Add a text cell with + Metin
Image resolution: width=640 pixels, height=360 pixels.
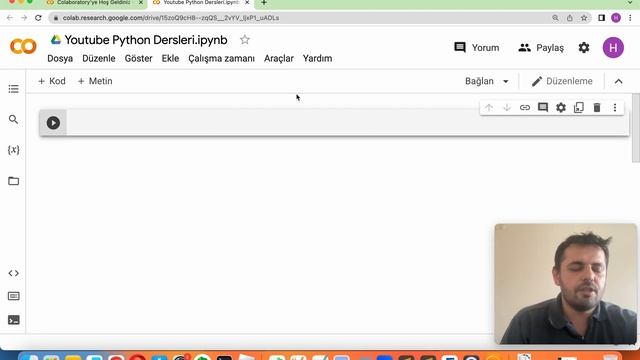coord(95,81)
